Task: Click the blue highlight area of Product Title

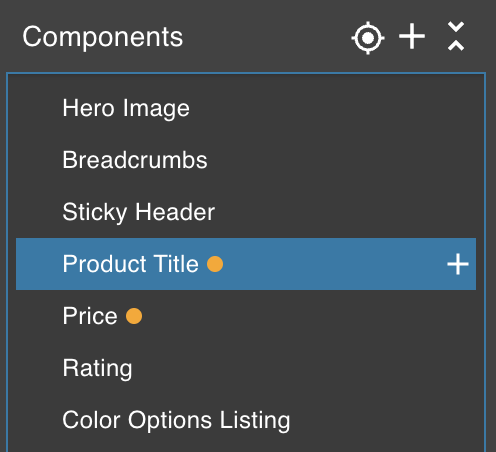Action: click(x=333, y=264)
